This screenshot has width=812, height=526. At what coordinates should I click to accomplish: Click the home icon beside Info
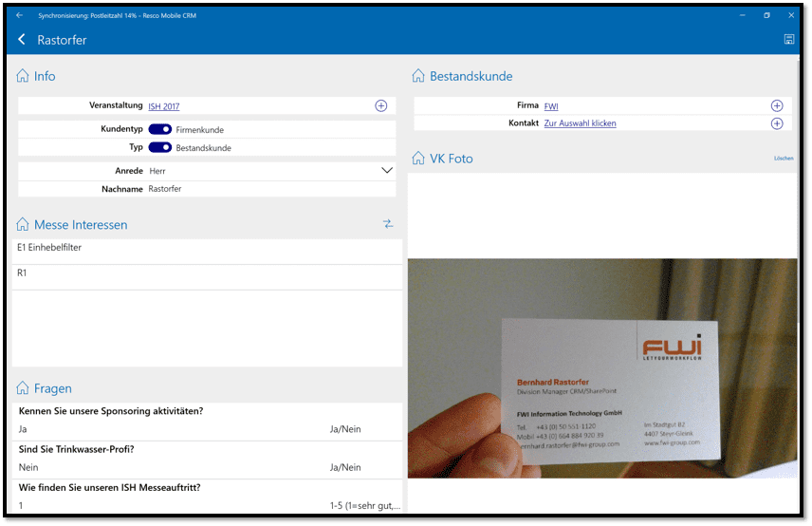[x=23, y=76]
